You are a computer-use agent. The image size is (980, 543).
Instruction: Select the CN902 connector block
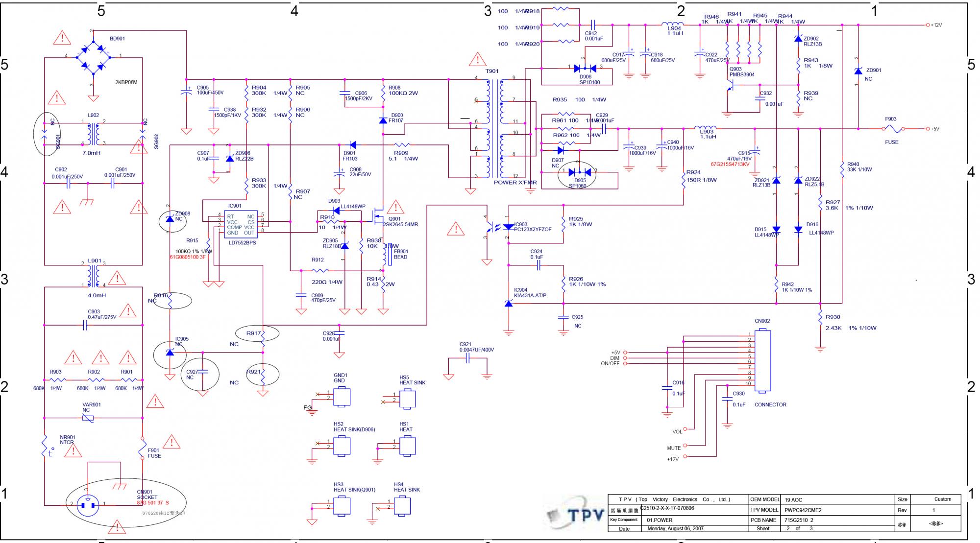pos(762,360)
